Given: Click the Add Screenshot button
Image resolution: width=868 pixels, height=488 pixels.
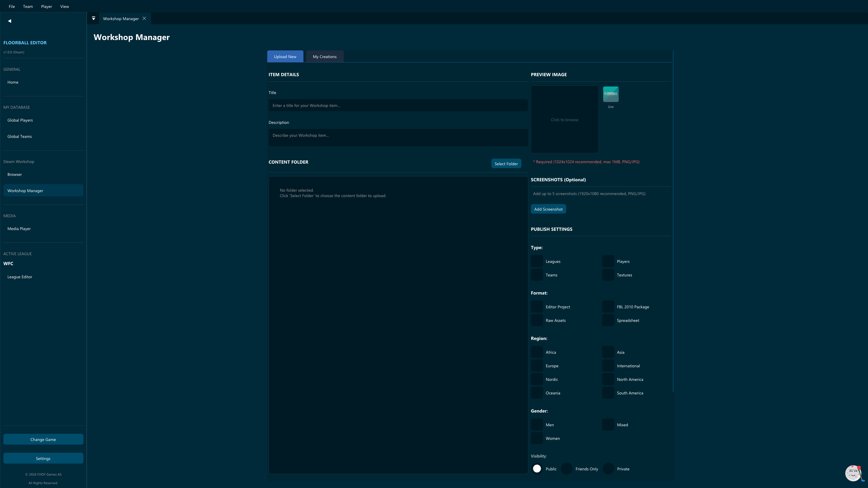Looking at the screenshot, I should click(548, 209).
